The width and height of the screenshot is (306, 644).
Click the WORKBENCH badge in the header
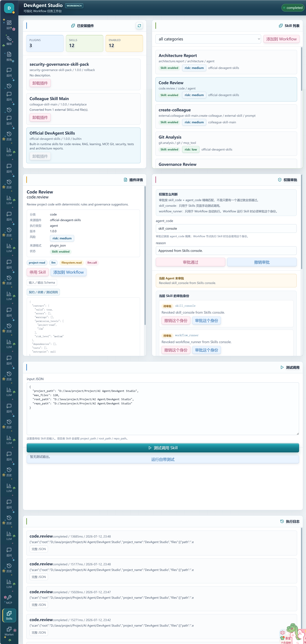point(74,6)
